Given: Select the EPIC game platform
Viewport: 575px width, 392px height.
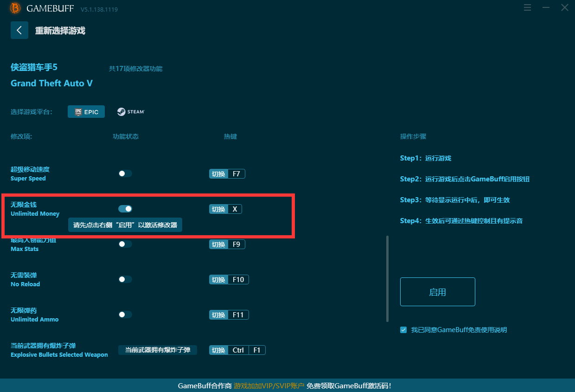Looking at the screenshot, I should click(x=86, y=112).
